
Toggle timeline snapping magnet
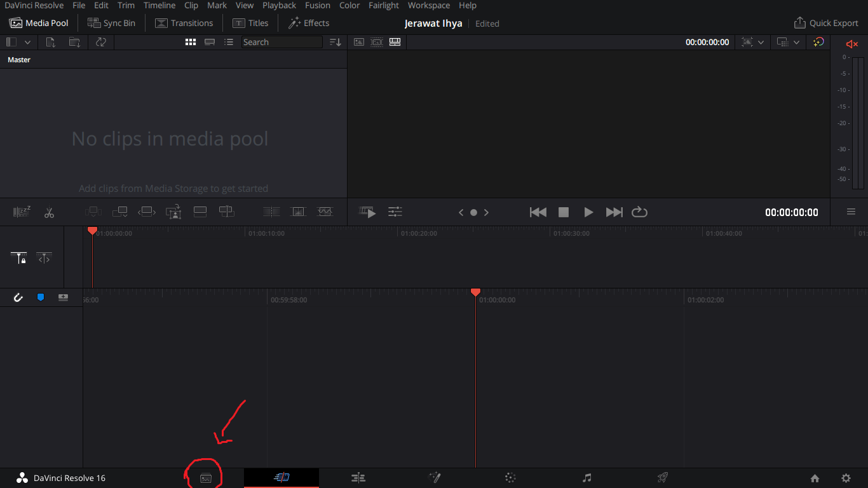(18, 297)
